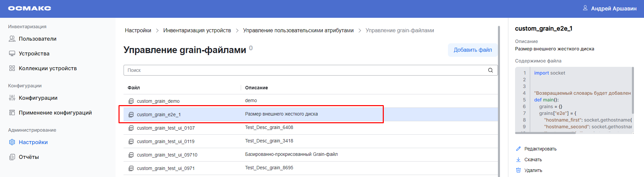
Task: Click the pencil edit icon
Action: coord(518,149)
